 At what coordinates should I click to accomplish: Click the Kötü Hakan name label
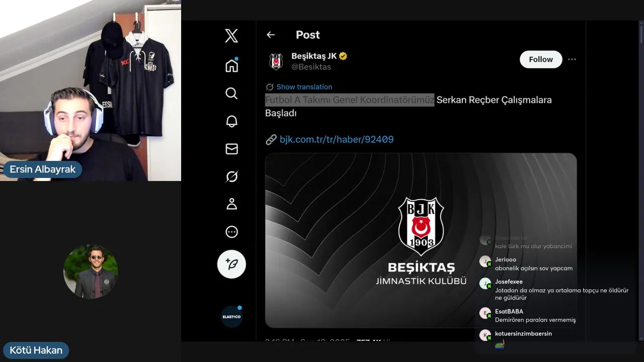36,350
